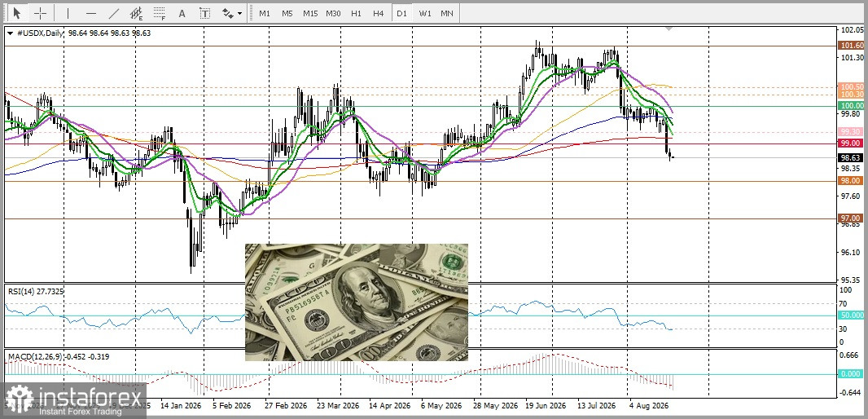868x419 pixels.
Task: Click the 19 Jun 2026 date label
Action: tap(545, 405)
